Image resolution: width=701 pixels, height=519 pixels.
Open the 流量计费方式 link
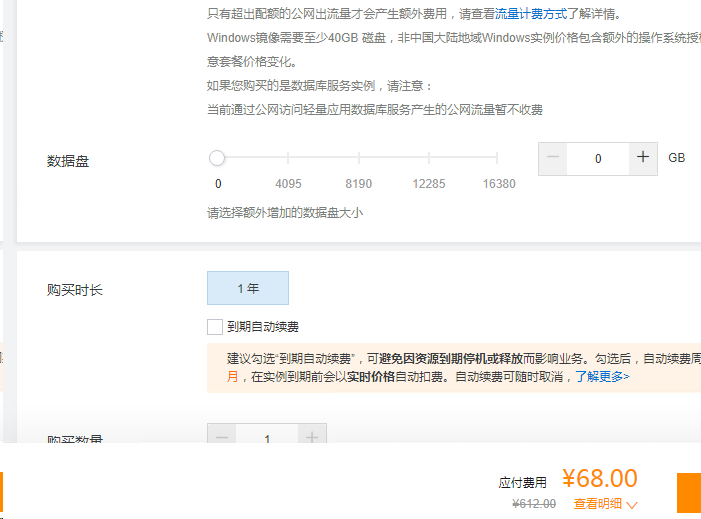click(531, 14)
